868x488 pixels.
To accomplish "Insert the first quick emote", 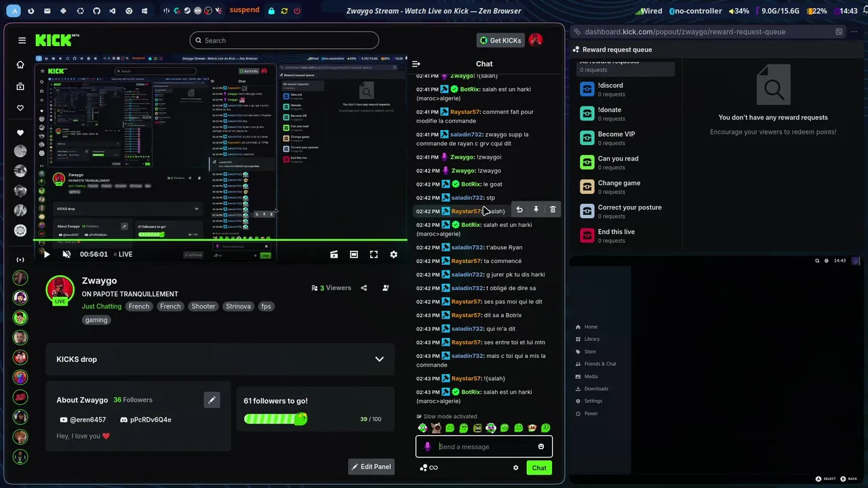I will tap(422, 428).
